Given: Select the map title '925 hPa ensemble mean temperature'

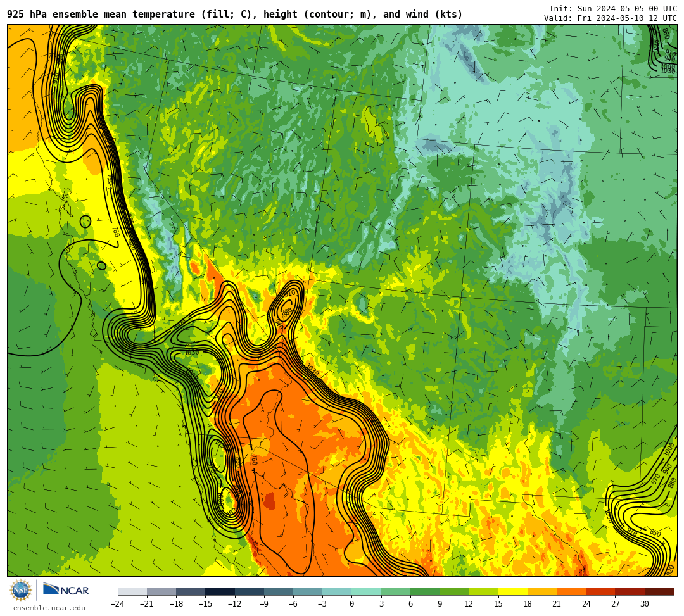Looking at the screenshot, I should (x=101, y=15).
